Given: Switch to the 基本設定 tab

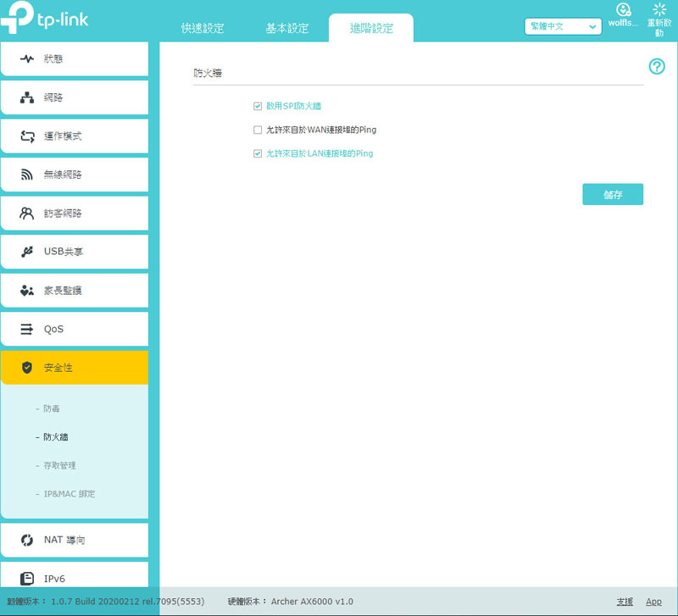Looking at the screenshot, I should coord(287,28).
